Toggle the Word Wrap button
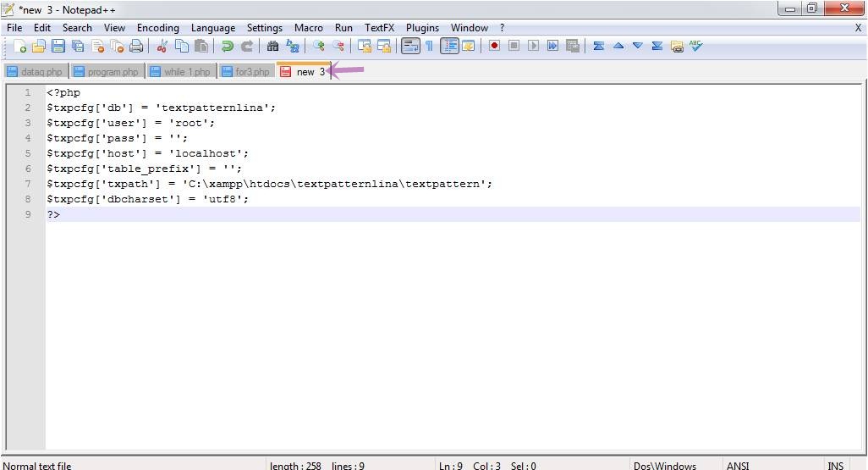 pyautogui.click(x=410, y=47)
